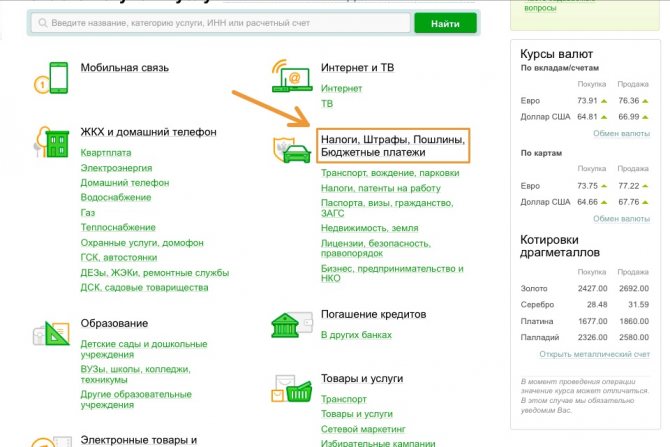Open Охранные услуги, домофон link
Screen dimensions: 670x447
pos(142,243)
